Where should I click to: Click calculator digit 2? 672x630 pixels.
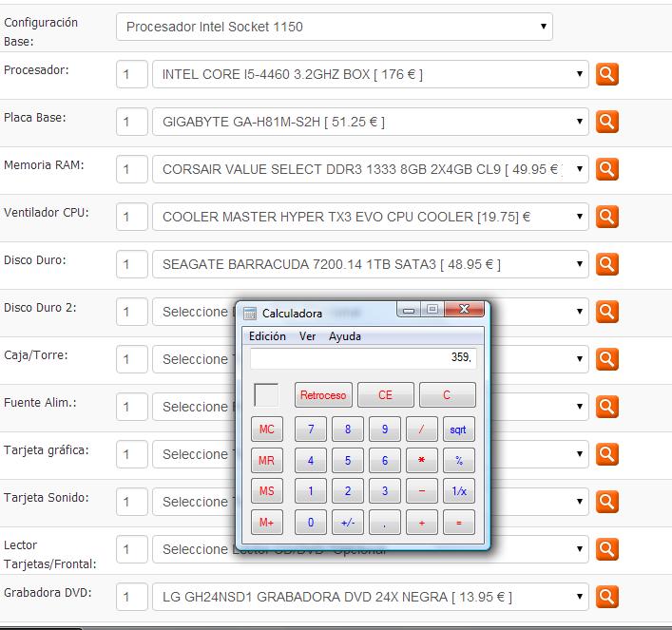coord(348,491)
